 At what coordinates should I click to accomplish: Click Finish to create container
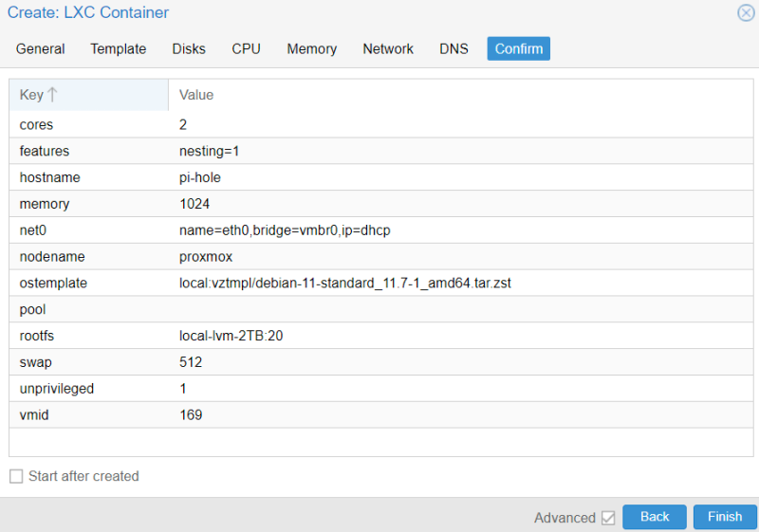pyautogui.click(x=725, y=517)
